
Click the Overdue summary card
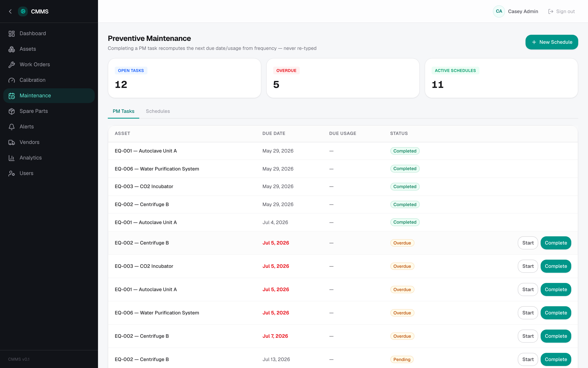coord(343,78)
